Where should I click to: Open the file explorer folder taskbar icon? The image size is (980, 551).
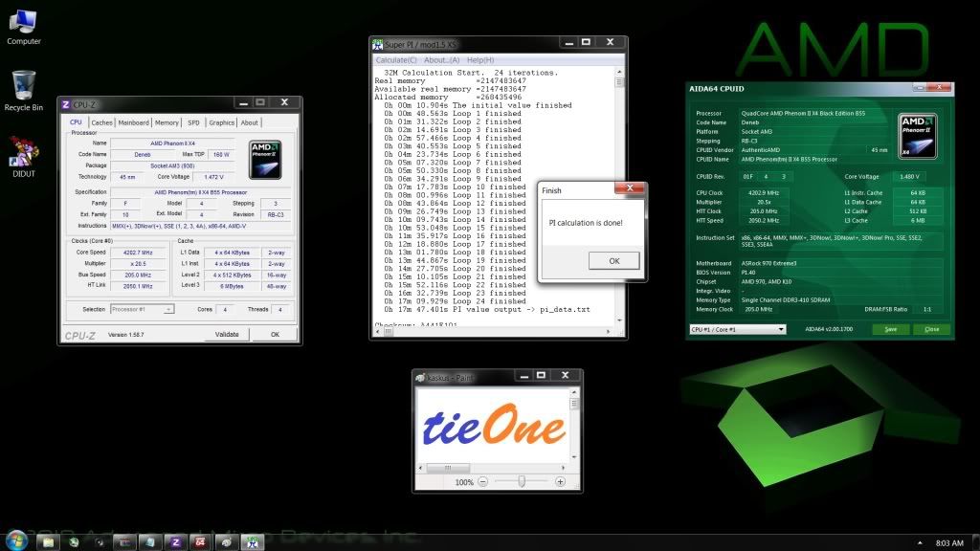48,542
